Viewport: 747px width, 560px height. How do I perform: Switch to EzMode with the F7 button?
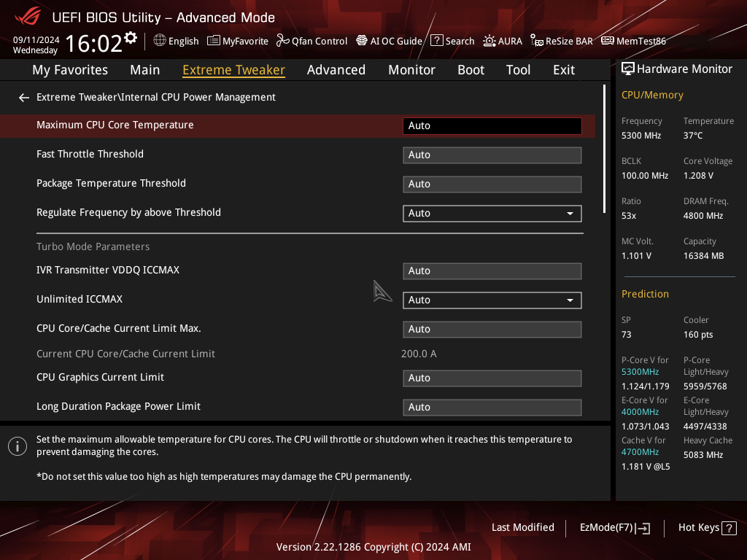[x=614, y=527]
